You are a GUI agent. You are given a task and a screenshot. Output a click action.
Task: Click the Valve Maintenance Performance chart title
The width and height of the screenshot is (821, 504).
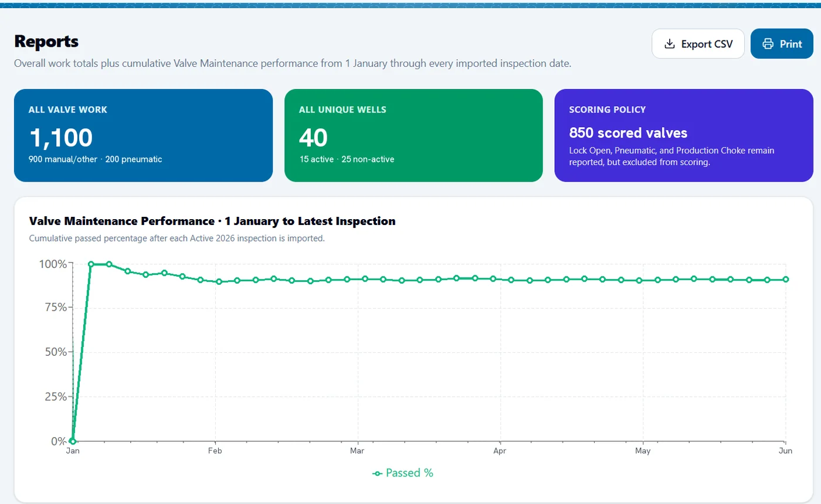coord(212,221)
